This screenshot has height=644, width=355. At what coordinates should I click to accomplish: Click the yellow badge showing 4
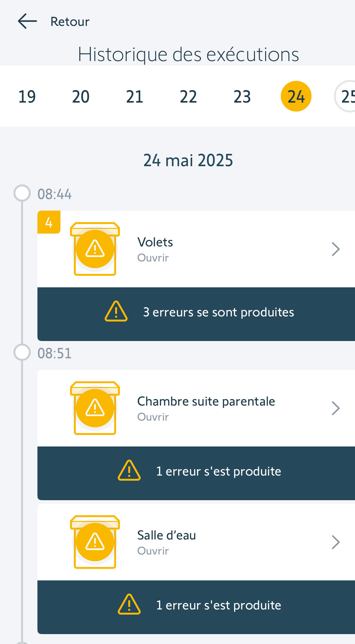tap(49, 222)
